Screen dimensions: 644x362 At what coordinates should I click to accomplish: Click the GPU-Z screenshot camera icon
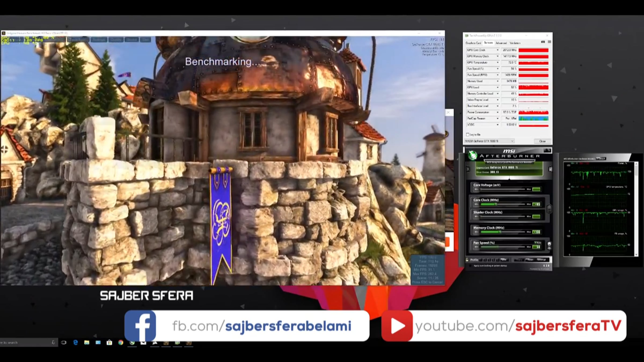(x=543, y=42)
